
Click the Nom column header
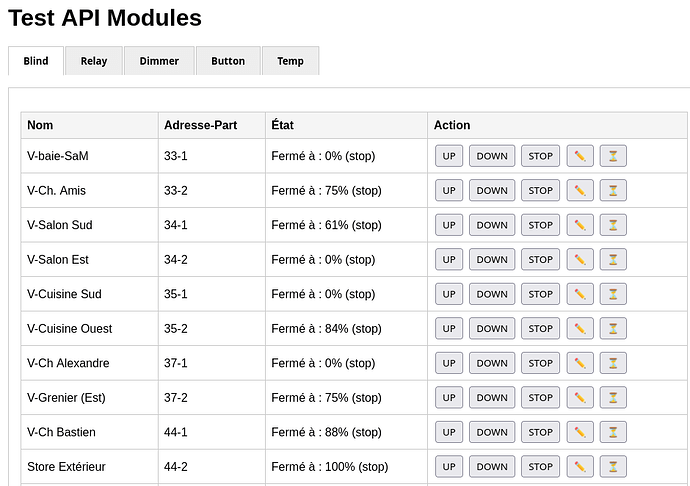click(89, 125)
